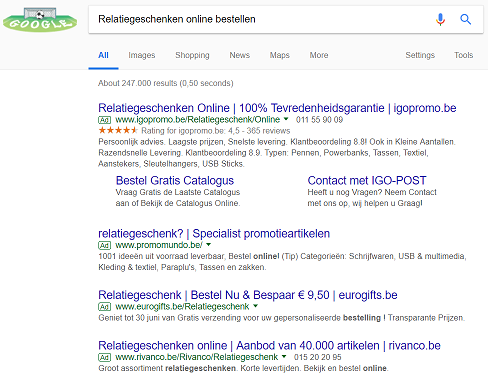Open the More search categories menu
This screenshot has height=388, width=488.
click(x=319, y=55)
